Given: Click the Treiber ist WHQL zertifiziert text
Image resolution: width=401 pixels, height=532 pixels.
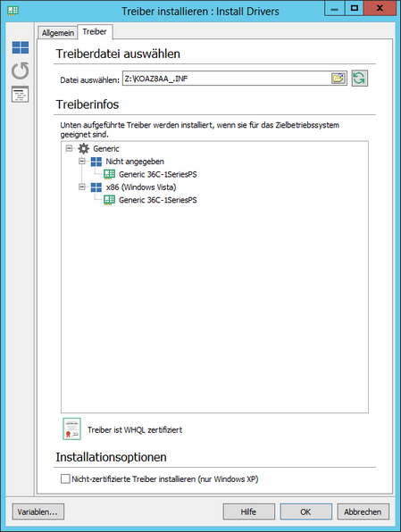Looking at the screenshot, I should pyautogui.click(x=135, y=430).
